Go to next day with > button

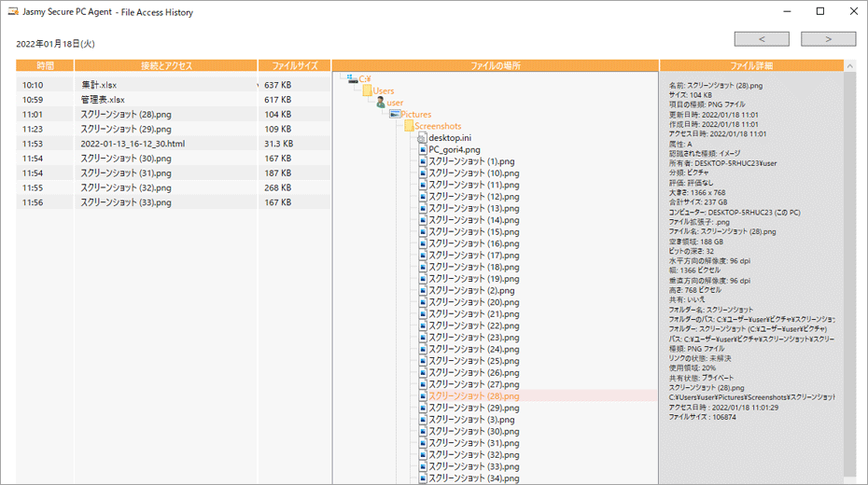pyautogui.click(x=828, y=39)
